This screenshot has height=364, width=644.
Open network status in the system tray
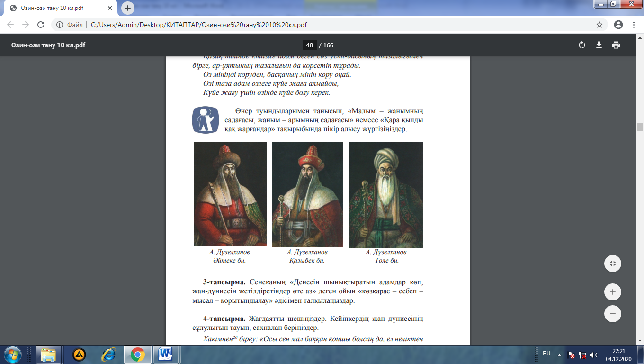pyautogui.click(x=582, y=355)
